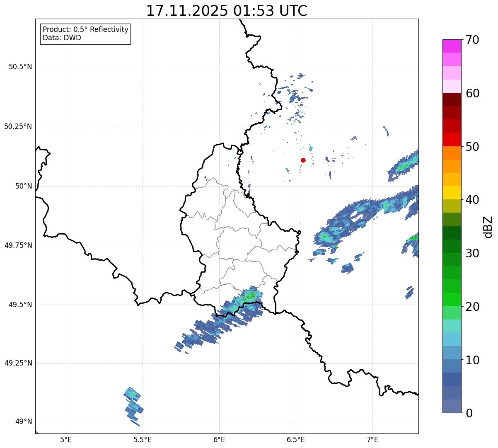Viewport: 498px width, 448px height.
Task: Click the yellow colorbar swatch just above 40 dBZ
Action: 452,193
